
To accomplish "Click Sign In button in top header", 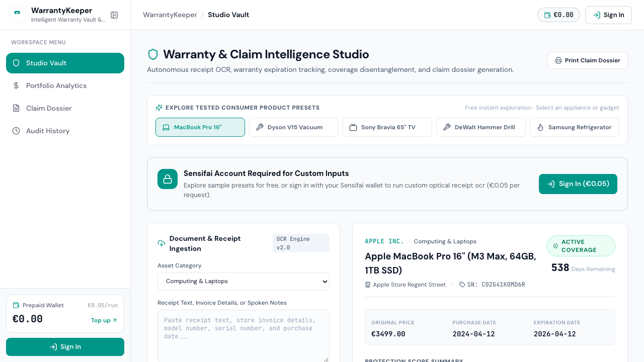I will pyautogui.click(x=608, y=15).
